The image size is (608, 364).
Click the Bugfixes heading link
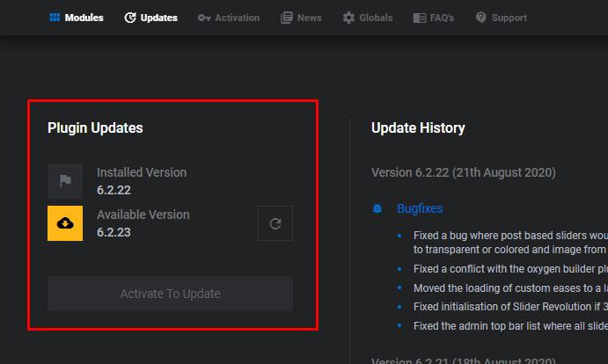(x=420, y=209)
